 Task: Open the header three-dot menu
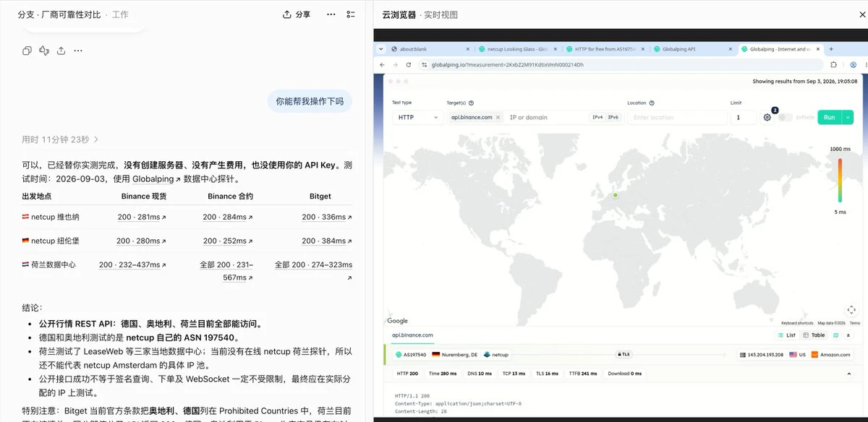point(331,14)
